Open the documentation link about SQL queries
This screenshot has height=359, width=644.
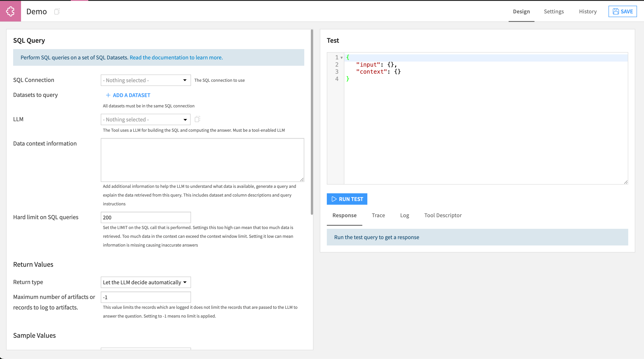pos(176,57)
